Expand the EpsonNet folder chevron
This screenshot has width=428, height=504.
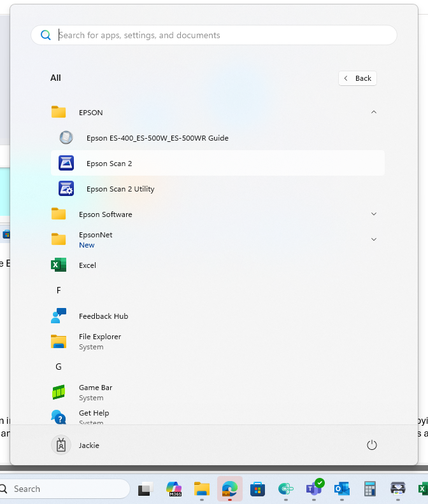[x=374, y=239]
